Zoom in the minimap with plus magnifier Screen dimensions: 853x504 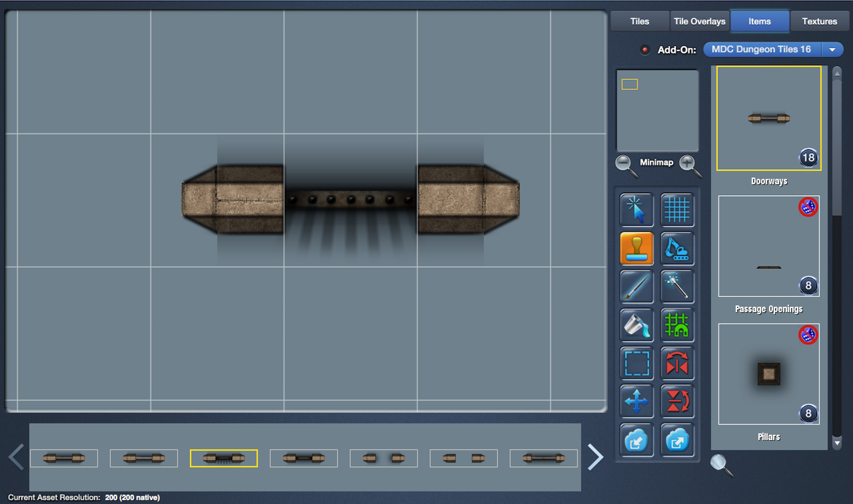point(690,165)
